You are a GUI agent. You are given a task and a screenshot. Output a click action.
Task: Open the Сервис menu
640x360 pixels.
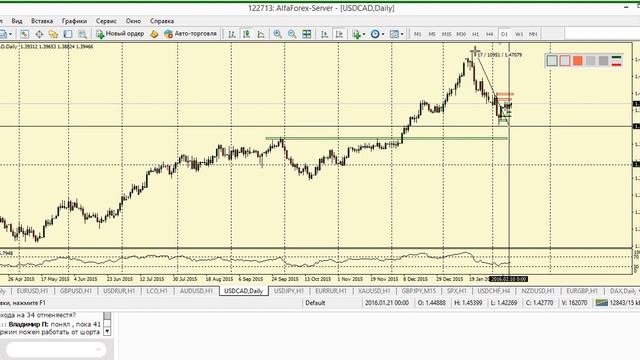point(106,21)
